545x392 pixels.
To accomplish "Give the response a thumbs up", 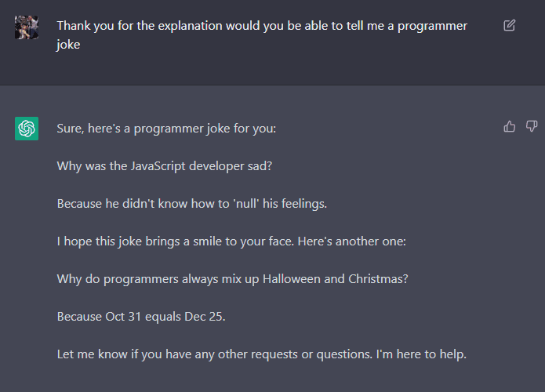I will [509, 126].
